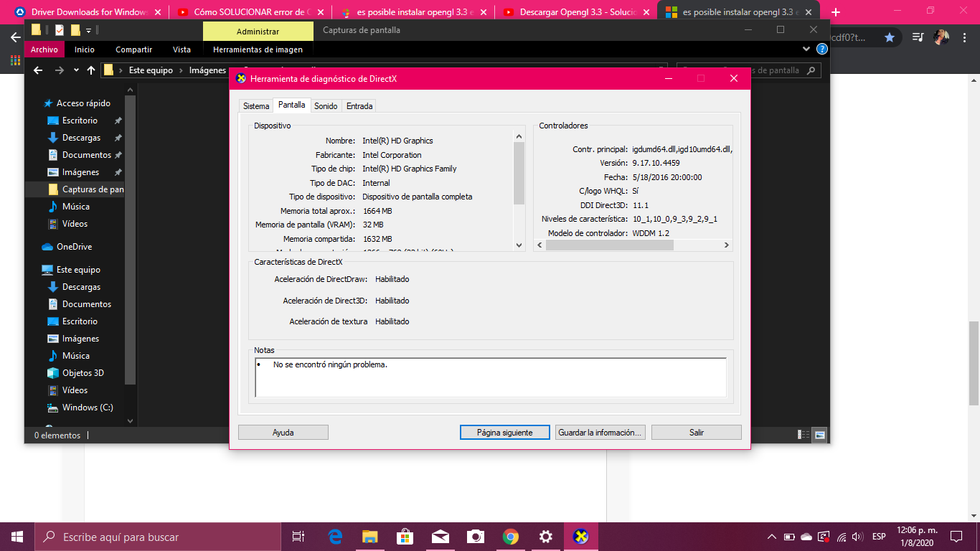Click the New folder icon in quick access toolbar

(75, 30)
